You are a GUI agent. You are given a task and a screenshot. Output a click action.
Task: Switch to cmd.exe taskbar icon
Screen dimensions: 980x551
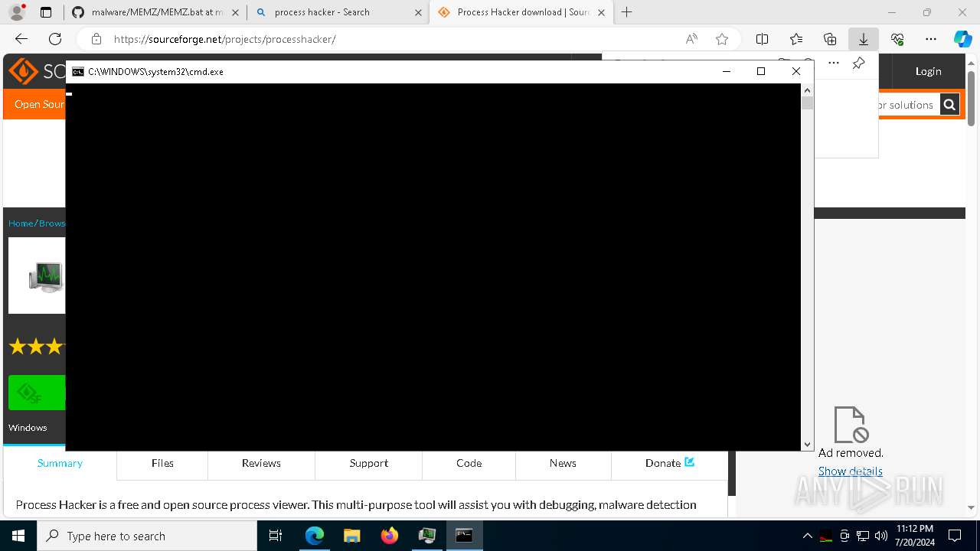pos(464,536)
